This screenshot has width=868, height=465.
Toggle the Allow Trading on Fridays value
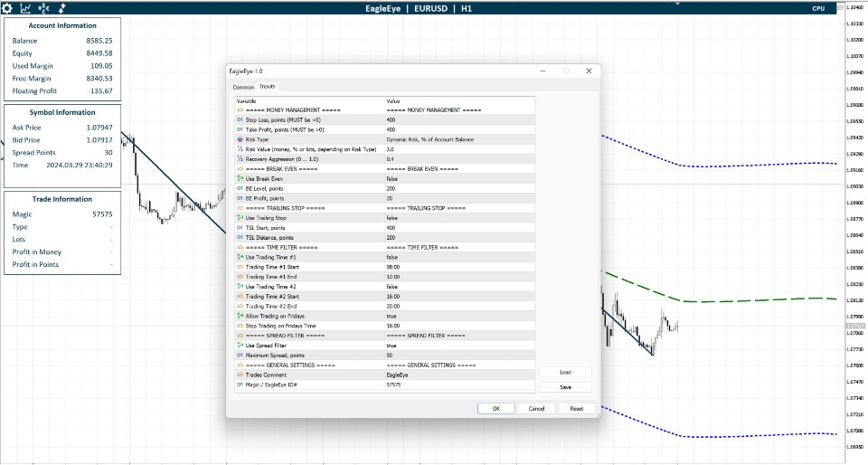point(392,316)
